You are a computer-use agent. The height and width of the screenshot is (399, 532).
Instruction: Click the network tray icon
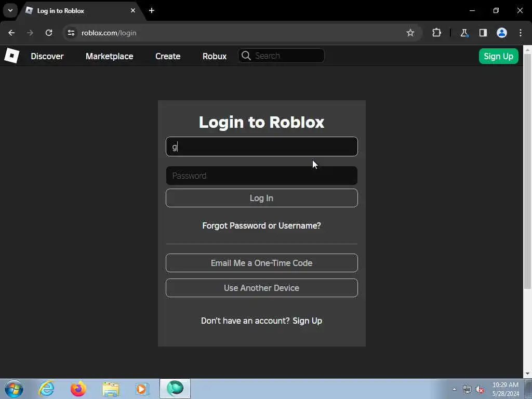467,390
